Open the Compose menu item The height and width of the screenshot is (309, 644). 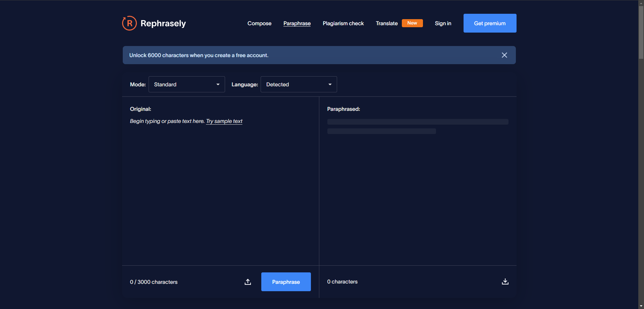click(x=259, y=24)
